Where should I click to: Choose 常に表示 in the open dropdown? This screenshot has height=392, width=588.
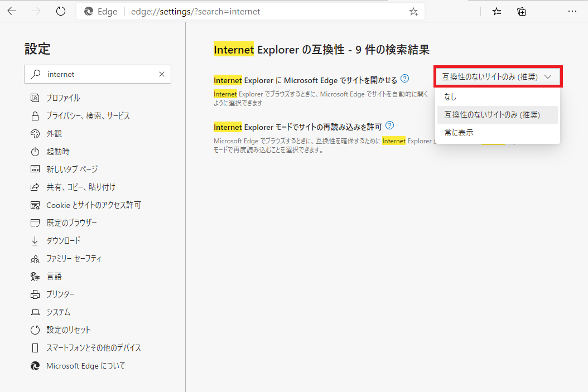point(460,132)
